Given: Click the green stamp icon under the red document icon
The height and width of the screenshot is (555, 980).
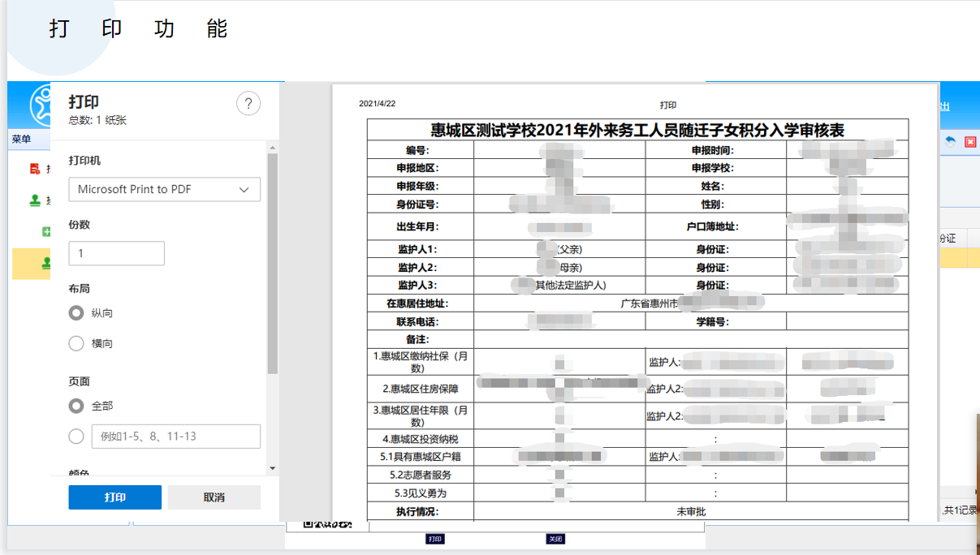Looking at the screenshot, I should pyautogui.click(x=35, y=200).
